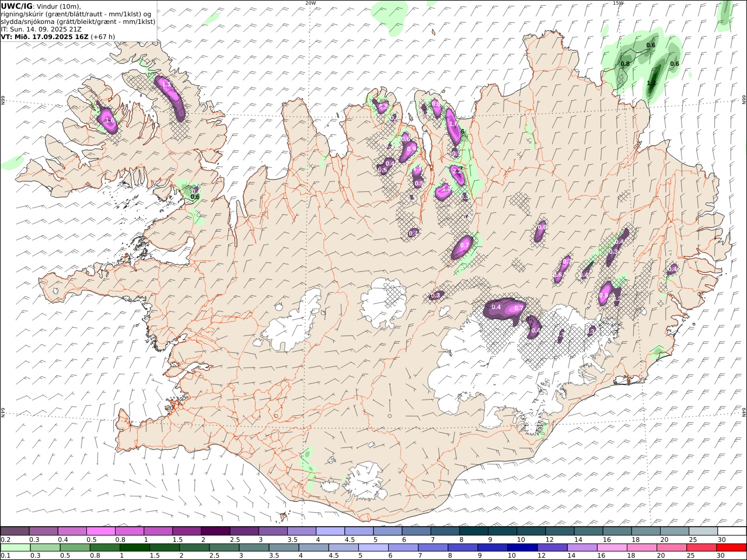The image size is (747, 560).
Task: Select the light pink swatch between 16 and 18 on the lower colorbar
Action: click(x=612, y=548)
